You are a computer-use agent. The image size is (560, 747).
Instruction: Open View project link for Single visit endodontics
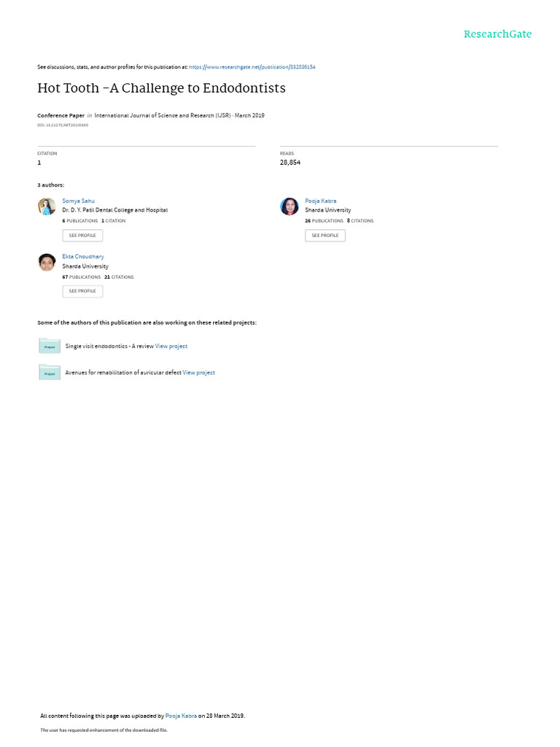click(x=171, y=347)
